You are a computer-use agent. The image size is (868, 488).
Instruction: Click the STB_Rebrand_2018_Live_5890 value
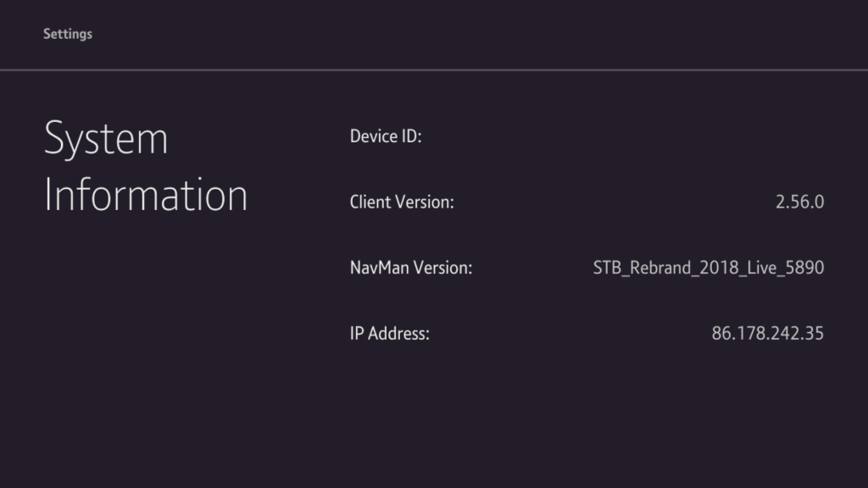coord(708,268)
